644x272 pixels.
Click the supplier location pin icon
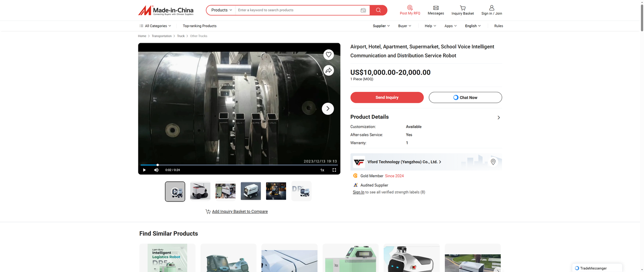pos(493,162)
